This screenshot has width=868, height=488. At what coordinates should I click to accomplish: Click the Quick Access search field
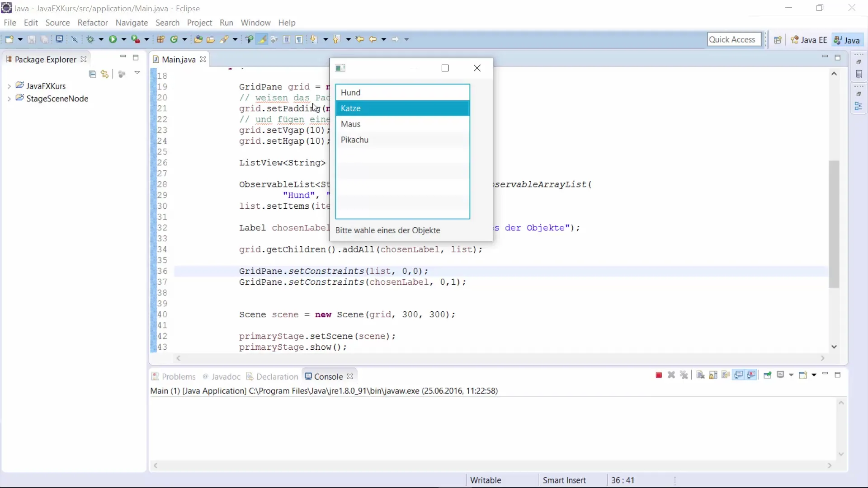click(x=734, y=39)
